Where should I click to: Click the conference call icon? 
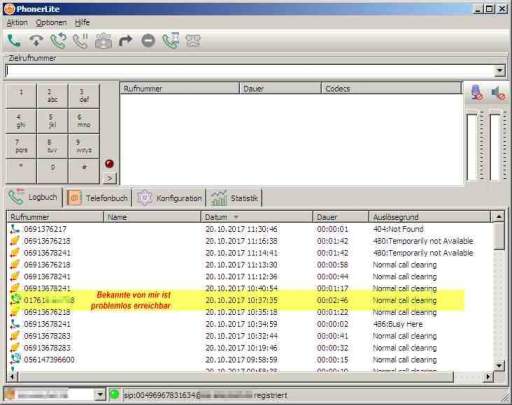tap(103, 41)
